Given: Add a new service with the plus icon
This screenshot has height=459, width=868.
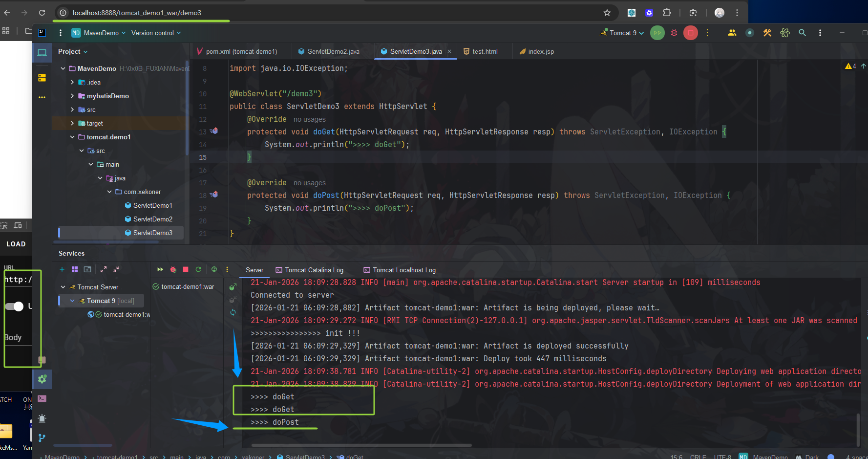Looking at the screenshot, I should (62, 269).
